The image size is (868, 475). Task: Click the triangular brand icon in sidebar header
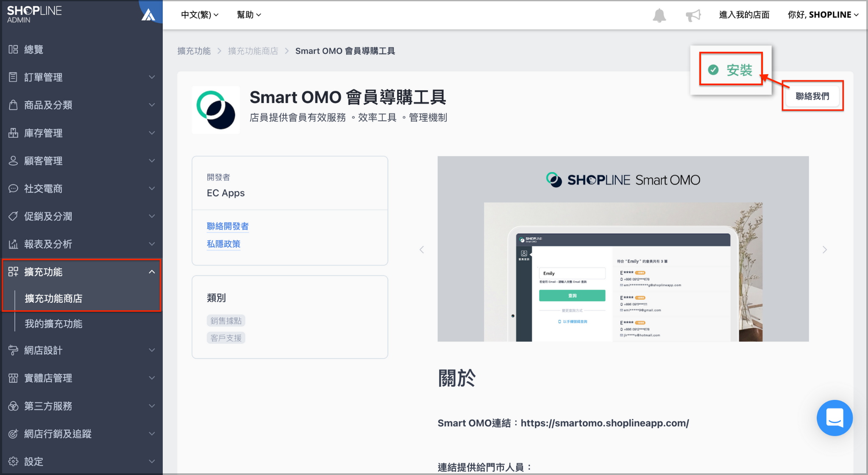tap(148, 15)
